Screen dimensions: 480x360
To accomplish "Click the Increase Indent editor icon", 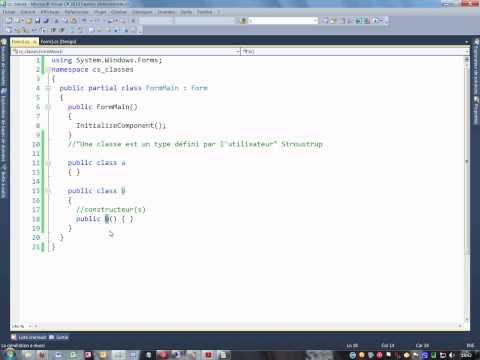I will [x=62, y=30].
